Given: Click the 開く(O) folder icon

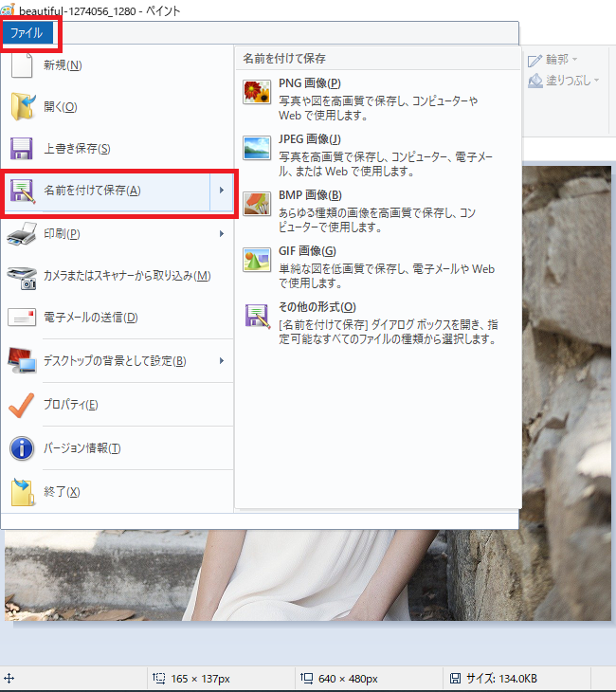Looking at the screenshot, I should pyautogui.click(x=22, y=106).
